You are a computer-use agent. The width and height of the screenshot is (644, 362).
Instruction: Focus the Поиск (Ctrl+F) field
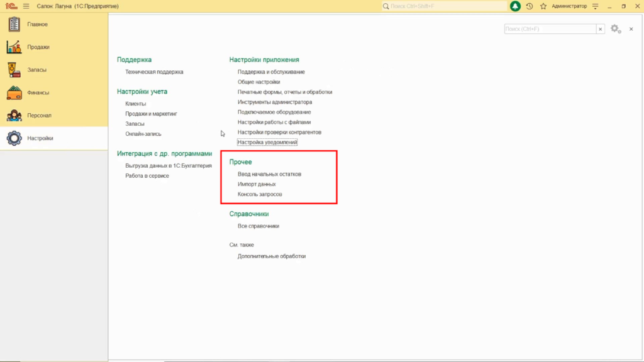(550, 29)
